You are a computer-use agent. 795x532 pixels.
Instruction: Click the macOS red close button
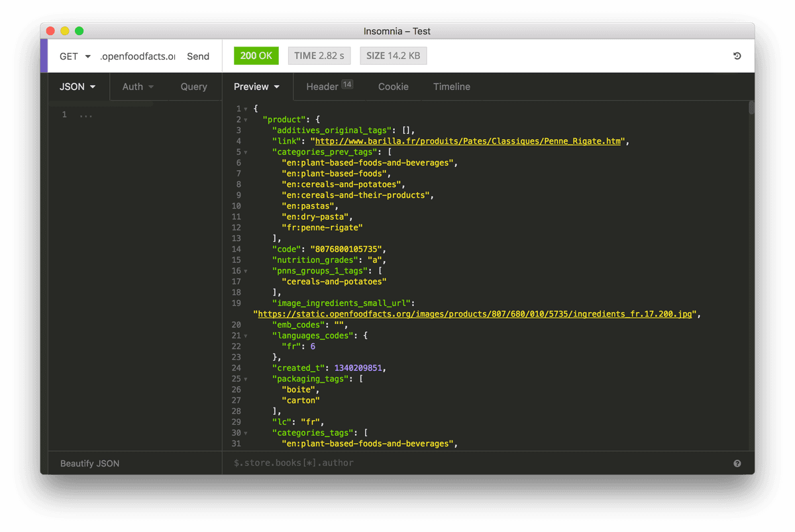tap(50, 31)
